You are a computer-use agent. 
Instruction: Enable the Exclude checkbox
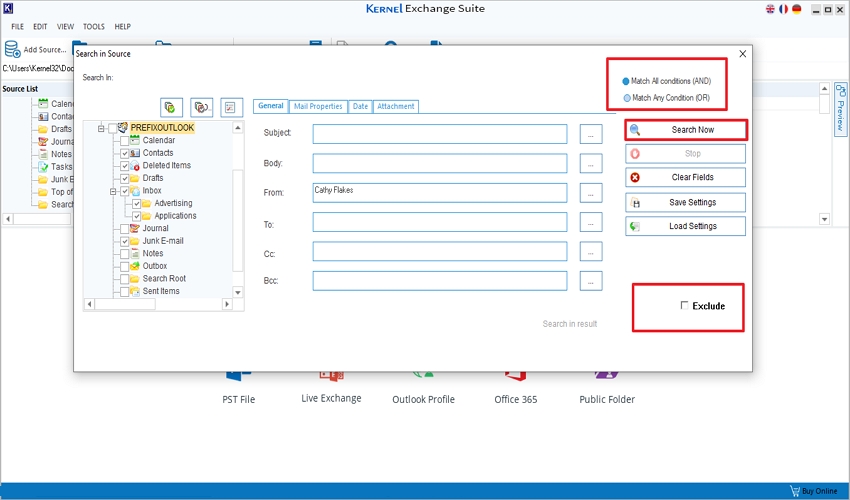(684, 305)
